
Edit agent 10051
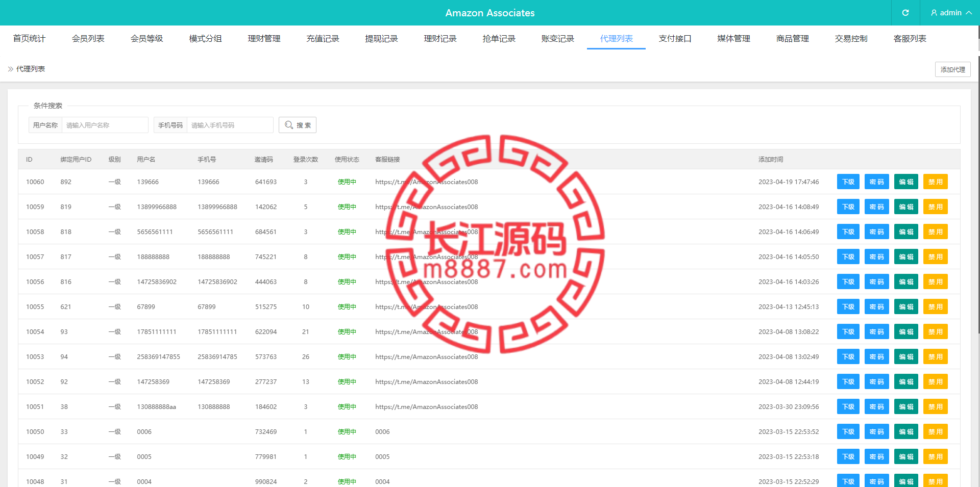click(x=906, y=406)
